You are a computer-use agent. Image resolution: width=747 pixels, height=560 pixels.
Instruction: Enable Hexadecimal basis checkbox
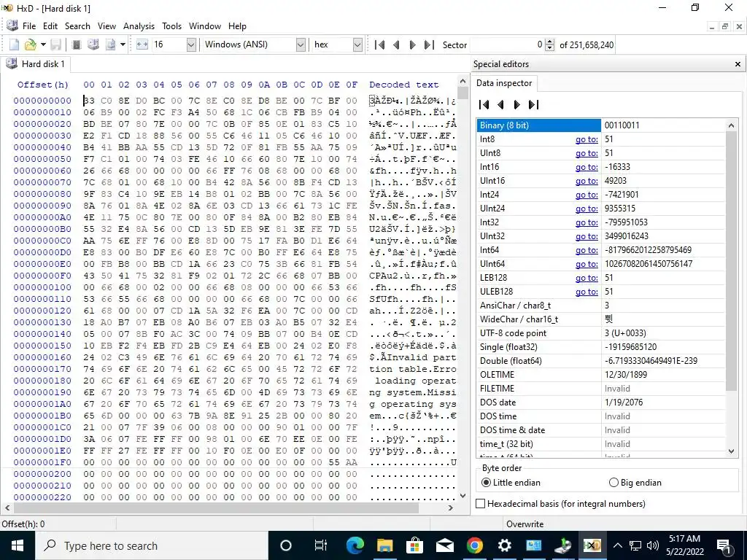(x=481, y=504)
